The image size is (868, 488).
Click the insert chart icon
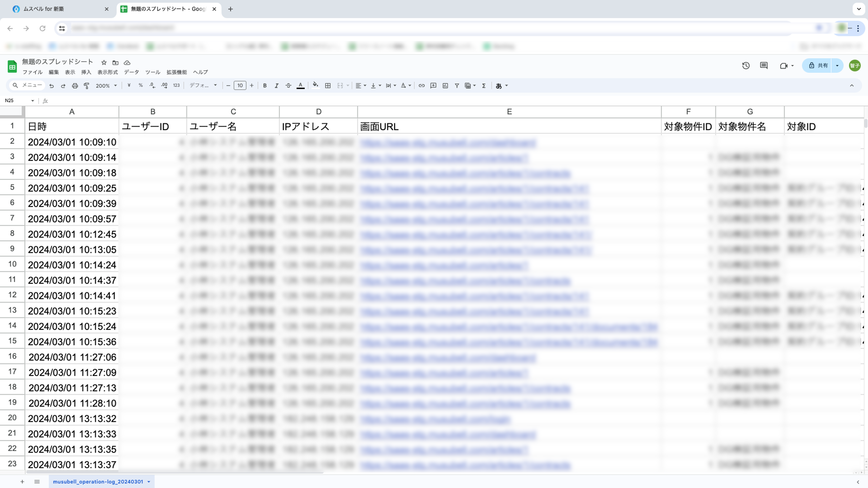tap(445, 86)
